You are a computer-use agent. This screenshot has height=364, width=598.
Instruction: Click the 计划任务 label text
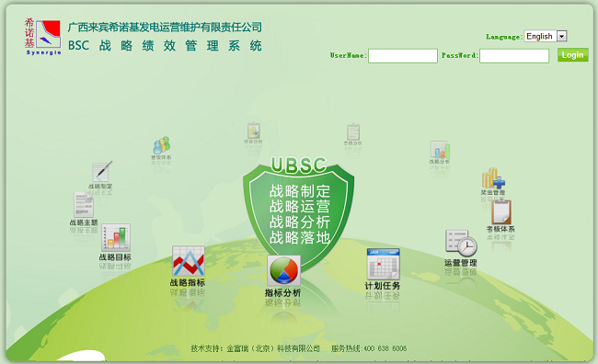(x=383, y=286)
